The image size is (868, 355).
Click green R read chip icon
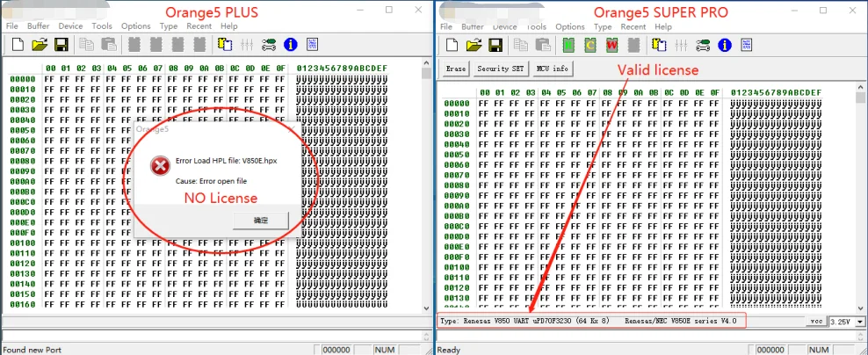568,45
